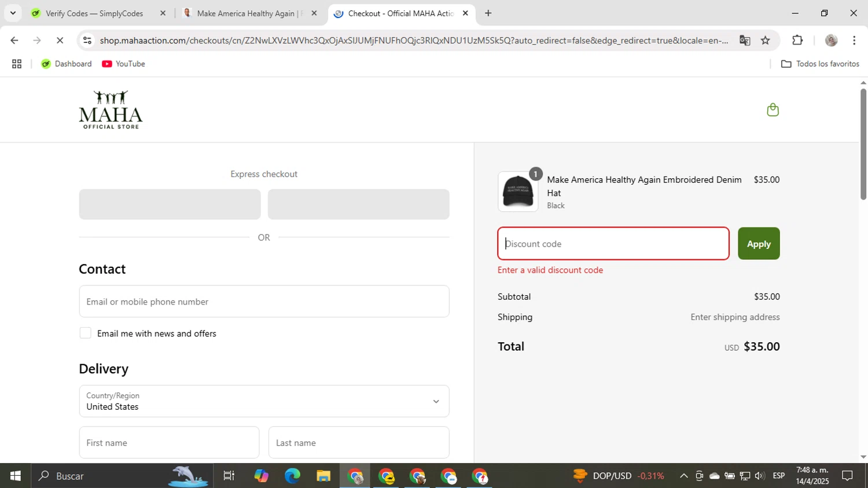Viewport: 868px width, 488px height.
Task: Click the browser forward arrow
Action: point(37,40)
